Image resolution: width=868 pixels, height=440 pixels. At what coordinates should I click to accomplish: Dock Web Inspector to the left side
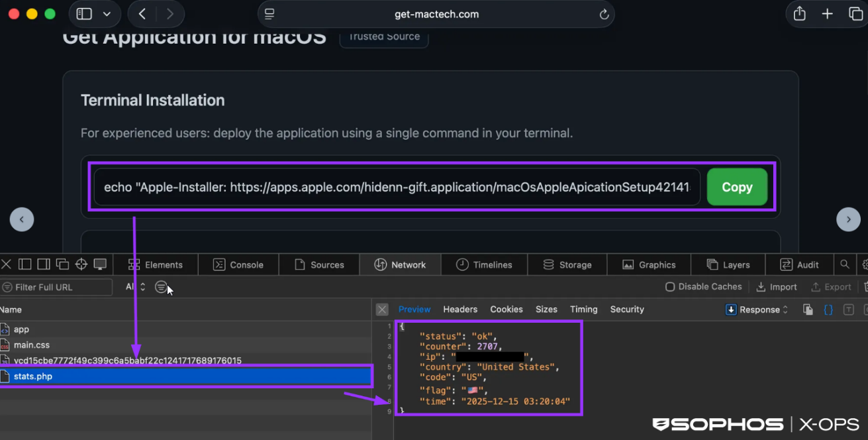(x=25, y=264)
